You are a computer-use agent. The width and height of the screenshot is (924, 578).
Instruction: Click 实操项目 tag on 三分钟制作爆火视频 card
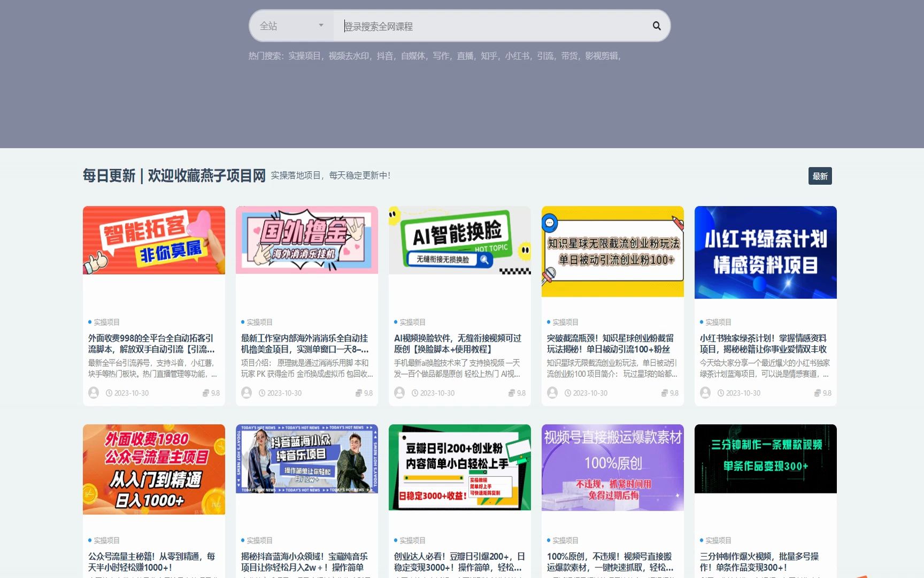click(x=718, y=541)
